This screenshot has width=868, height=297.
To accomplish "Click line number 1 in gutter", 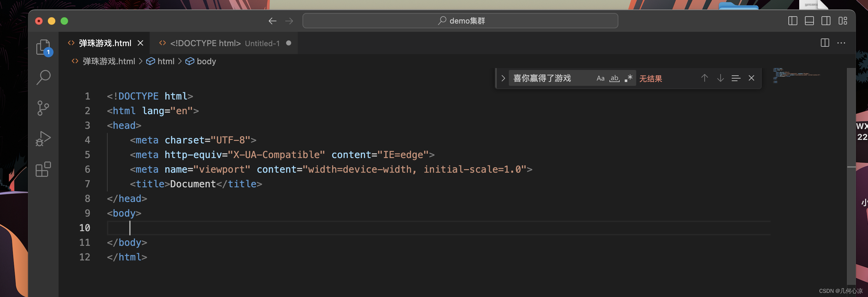I will [87, 96].
